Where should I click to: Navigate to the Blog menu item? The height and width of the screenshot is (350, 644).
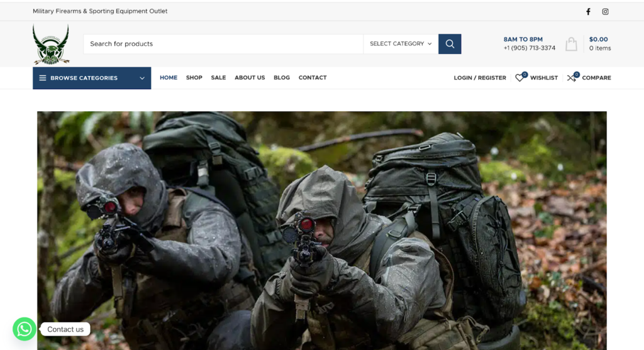[282, 78]
